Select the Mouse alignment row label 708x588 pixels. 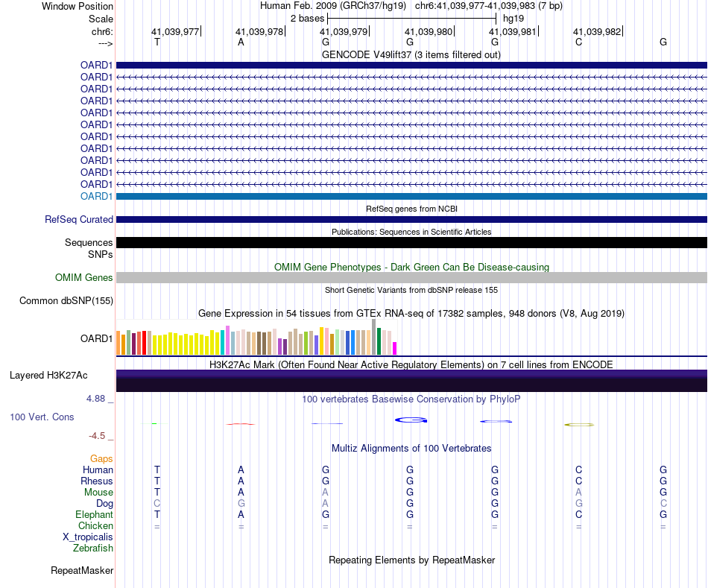click(x=98, y=493)
